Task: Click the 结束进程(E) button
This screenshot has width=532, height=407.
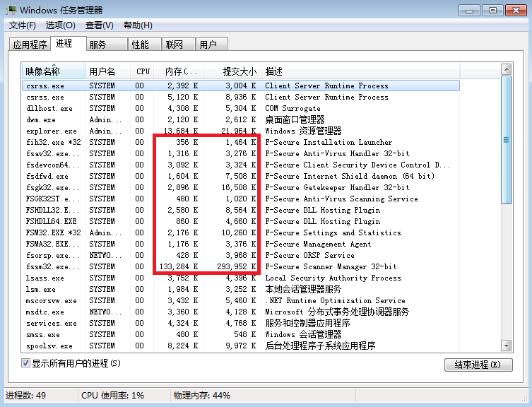Action: click(x=478, y=365)
